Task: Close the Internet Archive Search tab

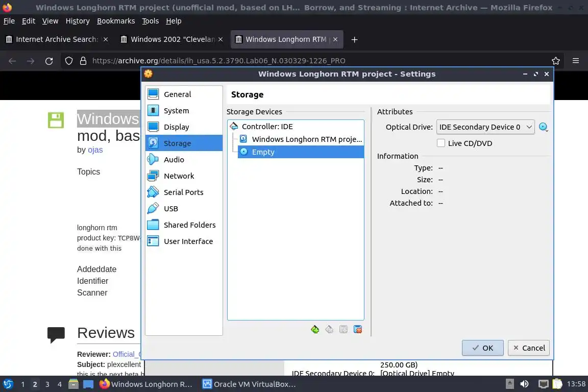Action: (x=106, y=39)
